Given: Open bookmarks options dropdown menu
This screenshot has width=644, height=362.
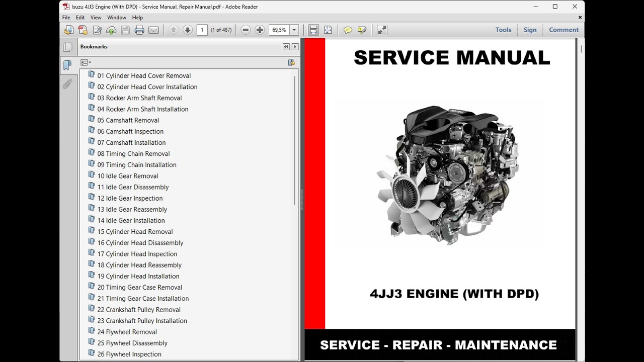Looking at the screenshot, I should tap(86, 62).
